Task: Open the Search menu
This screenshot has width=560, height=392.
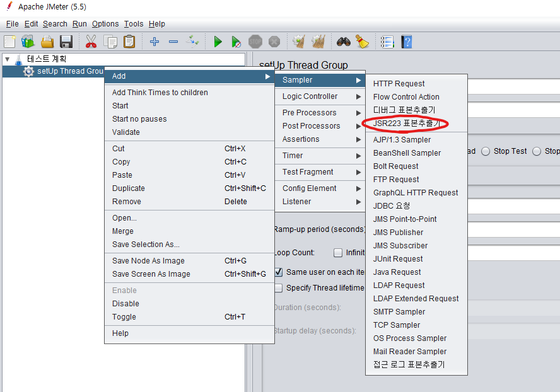Action: coord(55,24)
